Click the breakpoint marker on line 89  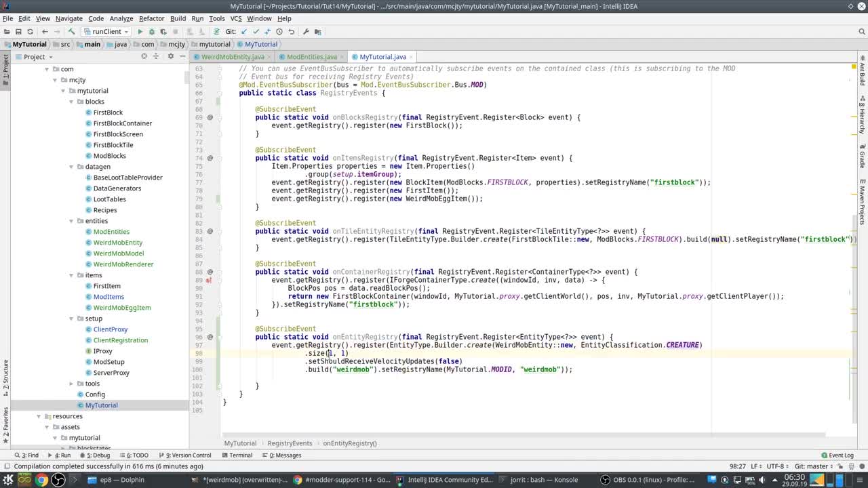[x=210, y=280]
